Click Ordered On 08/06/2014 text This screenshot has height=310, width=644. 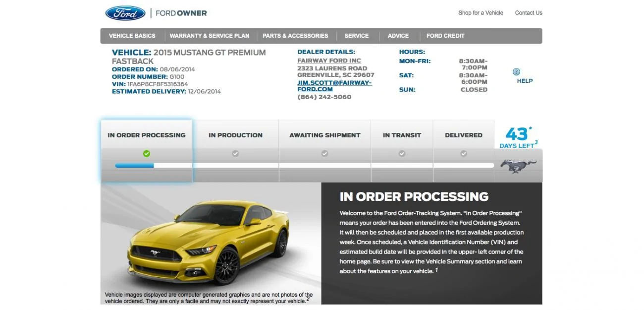154,69
